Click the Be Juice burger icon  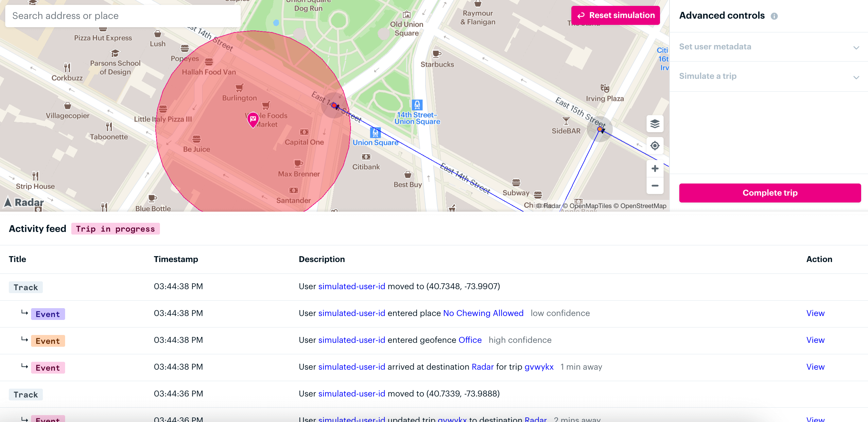coord(197,139)
